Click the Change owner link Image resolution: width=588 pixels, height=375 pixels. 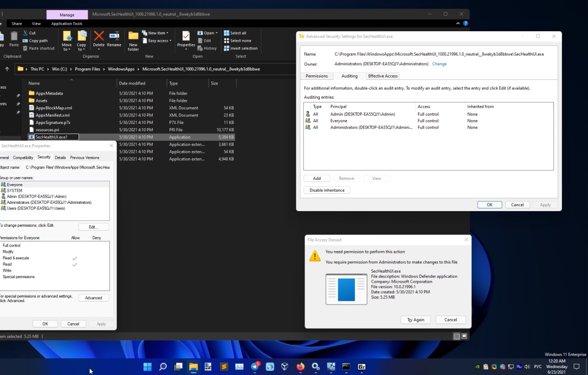[x=439, y=64]
